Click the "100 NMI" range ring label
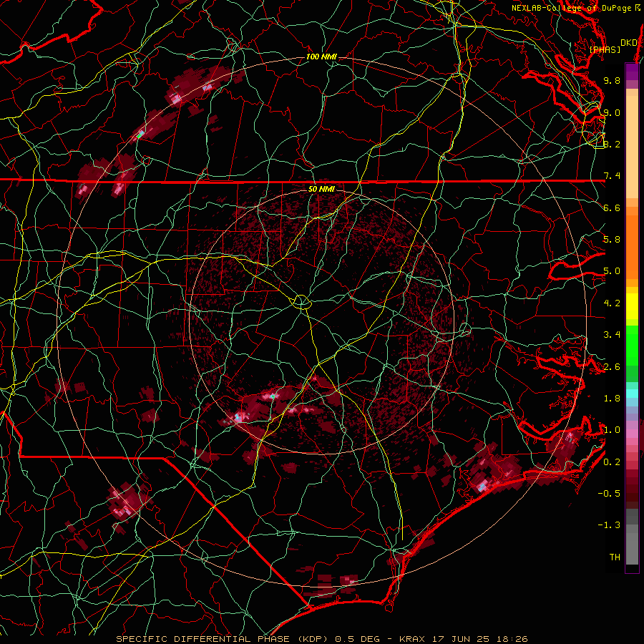The height and width of the screenshot is (644, 644). tap(321, 57)
